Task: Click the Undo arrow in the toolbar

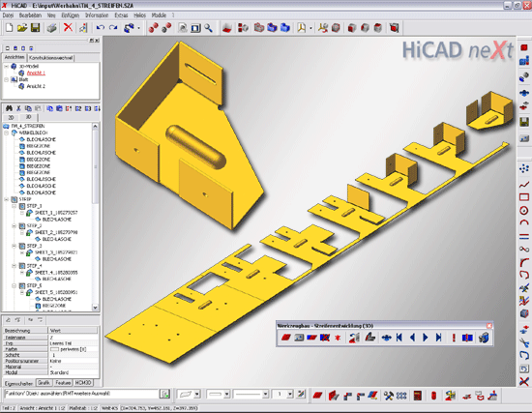Action: (x=100, y=28)
